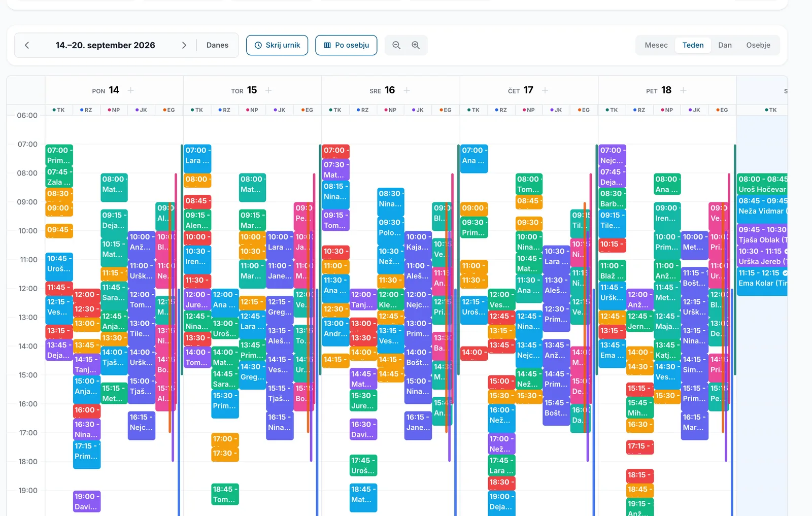Open Wednesday 16:30 Davi... appointment

click(x=363, y=429)
